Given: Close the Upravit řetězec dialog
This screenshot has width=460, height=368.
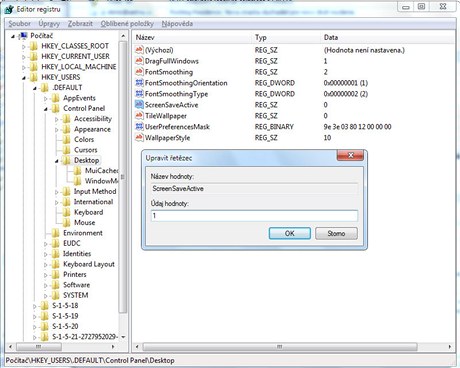Looking at the screenshot, I should click(350, 155).
